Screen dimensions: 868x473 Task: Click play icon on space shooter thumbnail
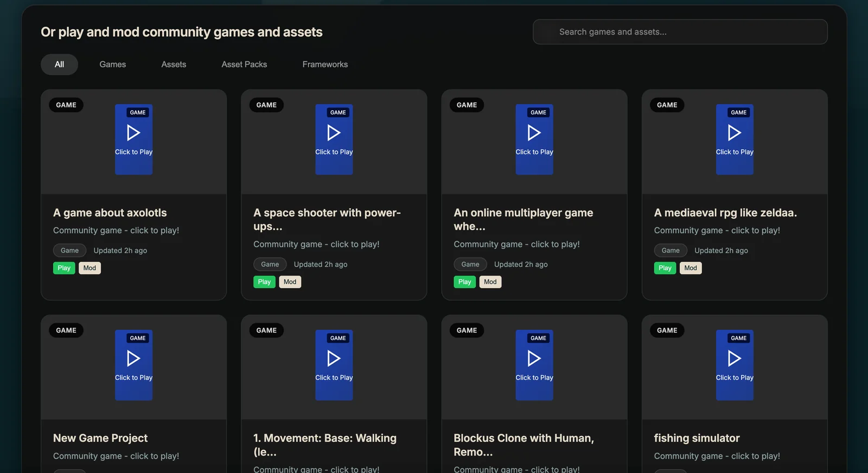[334, 133]
